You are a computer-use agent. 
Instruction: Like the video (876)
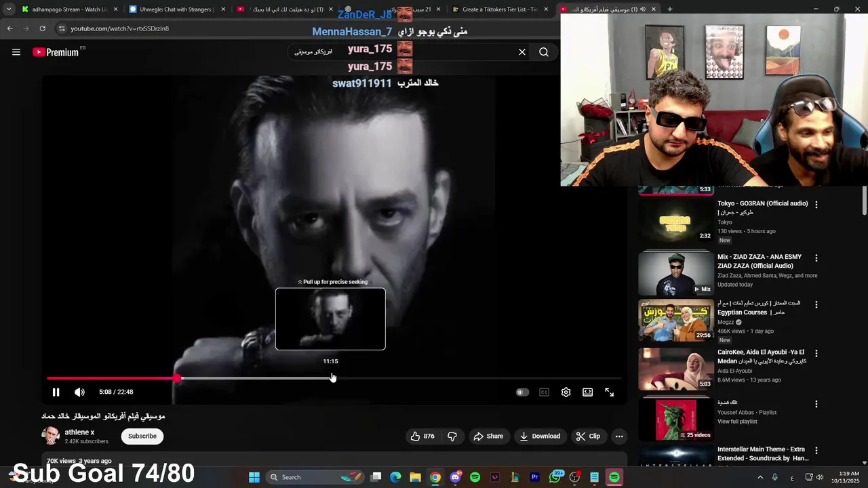click(422, 436)
